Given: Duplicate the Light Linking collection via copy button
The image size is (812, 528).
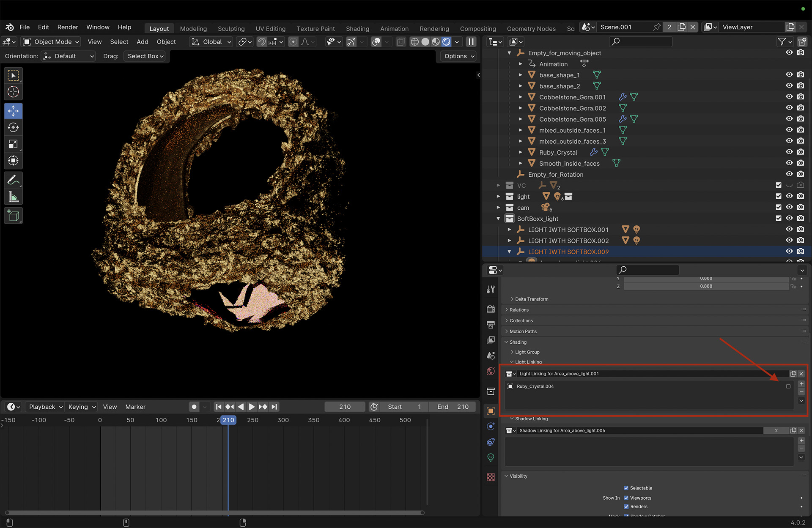Looking at the screenshot, I should coord(793,374).
